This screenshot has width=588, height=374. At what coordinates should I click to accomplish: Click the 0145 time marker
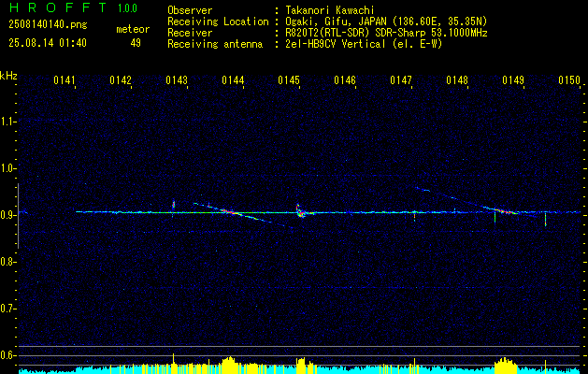tap(289, 80)
